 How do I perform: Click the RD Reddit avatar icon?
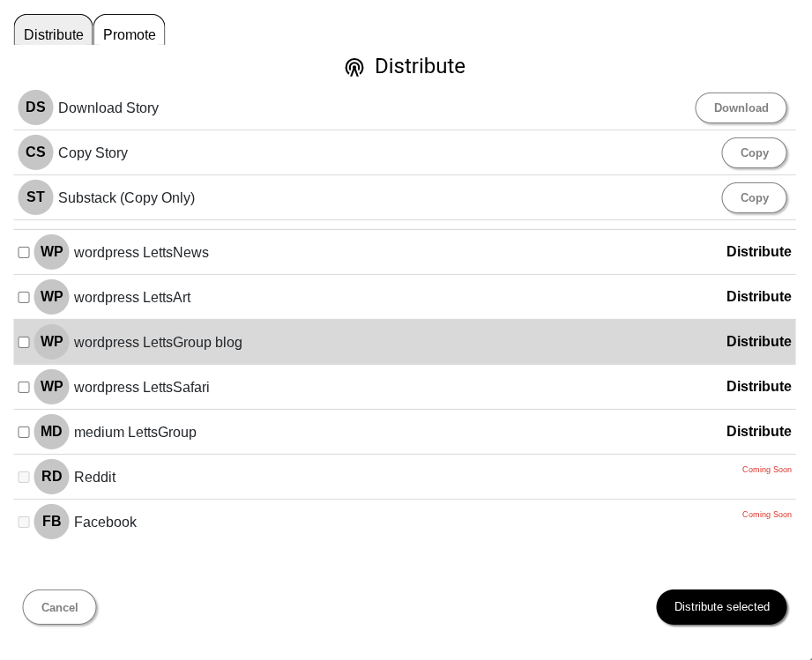click(x=52, y=477)
